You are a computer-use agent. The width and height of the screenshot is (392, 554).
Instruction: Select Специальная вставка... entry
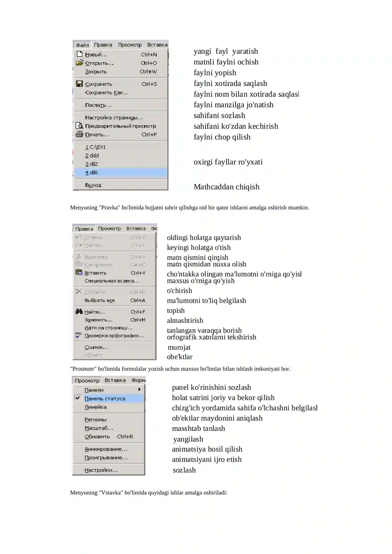pyautogui.click(x=114, y=281)
